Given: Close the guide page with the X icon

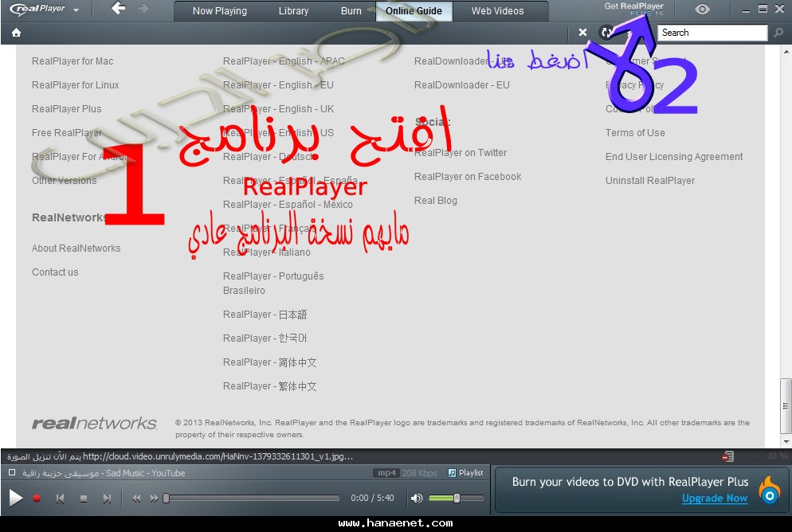Looking at the screenshot, I should (582, 33).
